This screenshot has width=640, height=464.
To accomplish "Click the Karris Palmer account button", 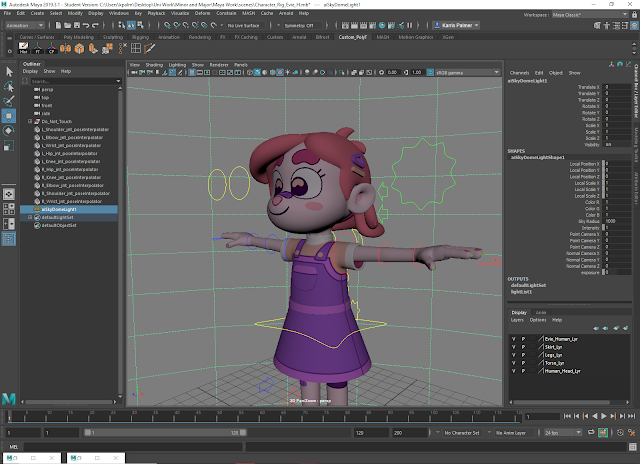I will coord(456,25).
